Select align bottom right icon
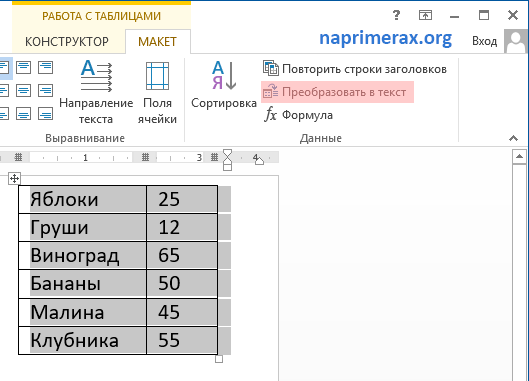Viewport: 529px width, 381px height. (x=46, y=113)
